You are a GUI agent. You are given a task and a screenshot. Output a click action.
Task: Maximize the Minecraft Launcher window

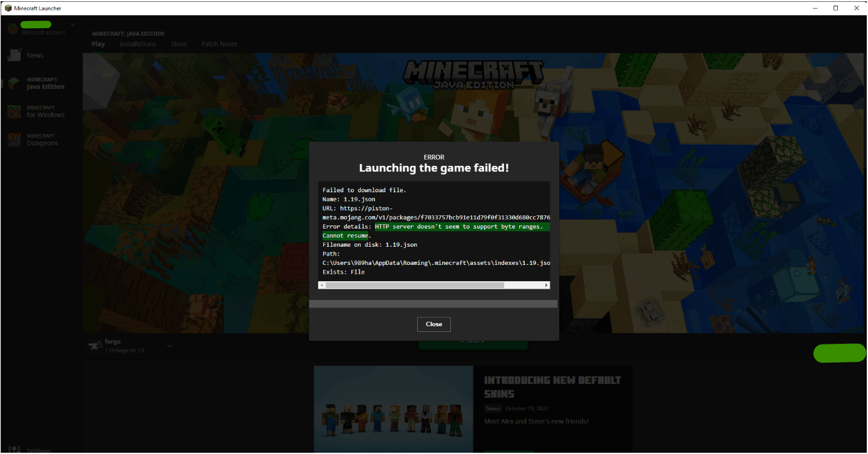coord(835,8)
